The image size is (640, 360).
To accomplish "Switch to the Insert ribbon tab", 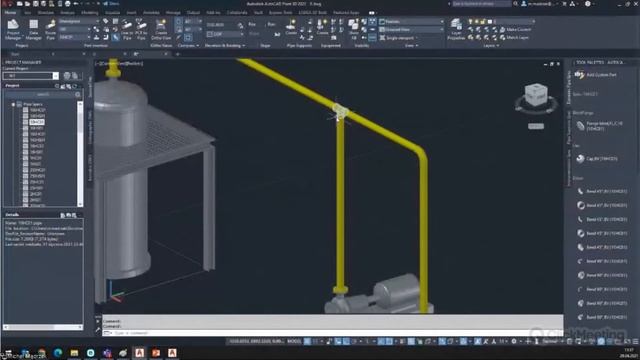I will [131, 13].
